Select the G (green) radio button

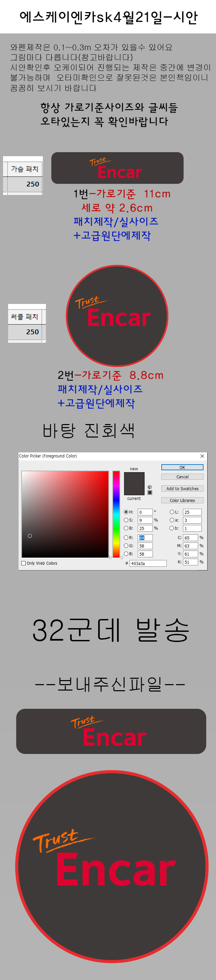(126, 545)
